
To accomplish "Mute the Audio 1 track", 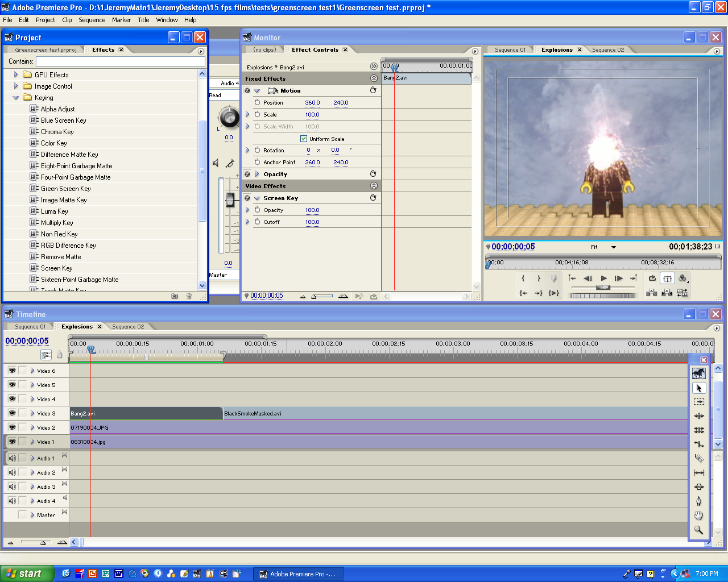I will [x=12, y=458].
